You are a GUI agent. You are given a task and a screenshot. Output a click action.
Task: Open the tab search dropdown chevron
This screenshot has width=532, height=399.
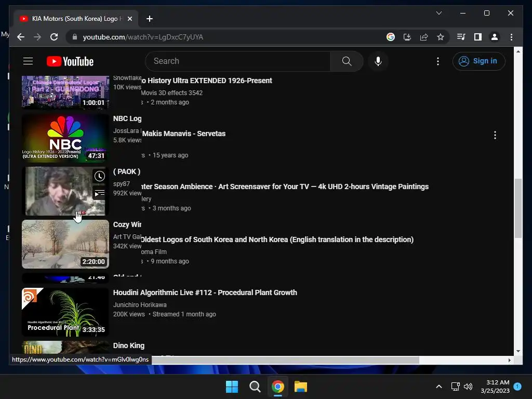(x=438, y=13)
